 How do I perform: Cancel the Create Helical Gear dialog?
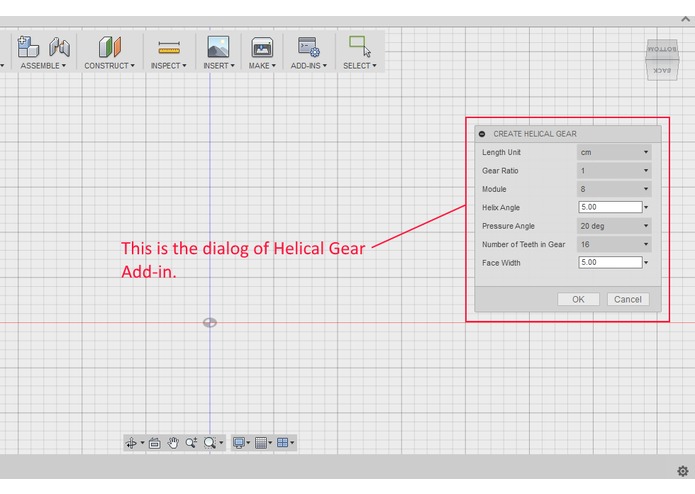coord(628,300)
